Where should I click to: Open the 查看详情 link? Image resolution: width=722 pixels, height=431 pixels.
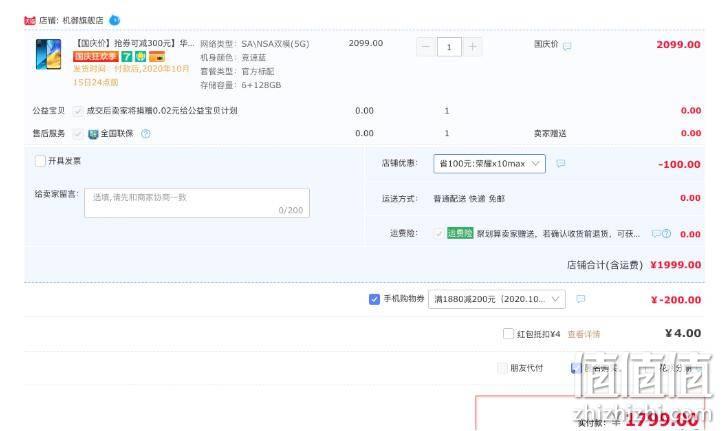pyautogui.click(x=583, y=334)
